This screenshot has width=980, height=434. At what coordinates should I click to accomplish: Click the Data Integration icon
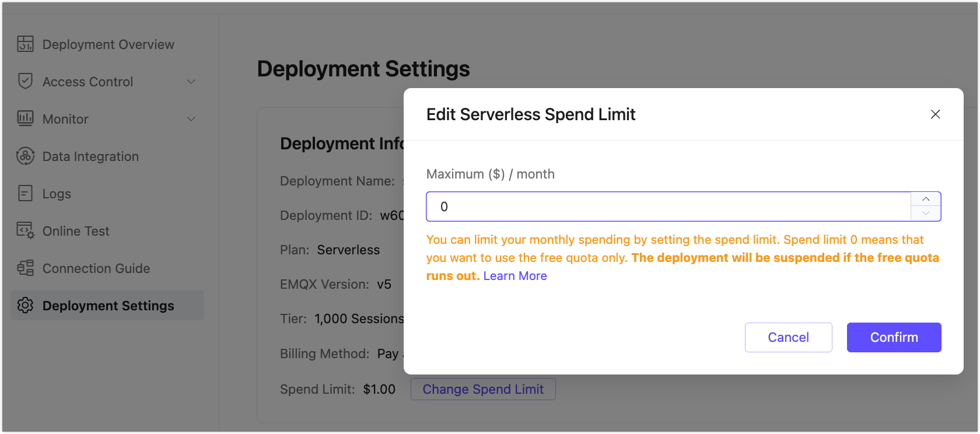pos(25,156)
